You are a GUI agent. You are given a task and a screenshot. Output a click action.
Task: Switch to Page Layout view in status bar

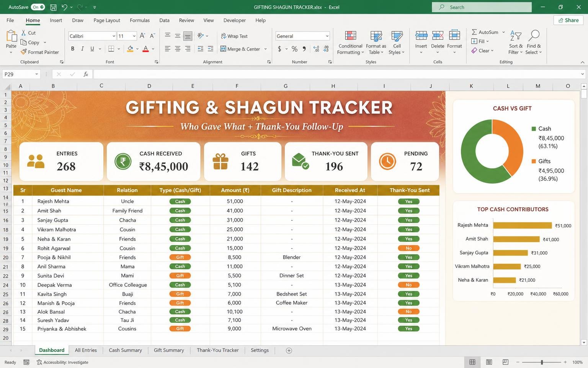[489, 362]
